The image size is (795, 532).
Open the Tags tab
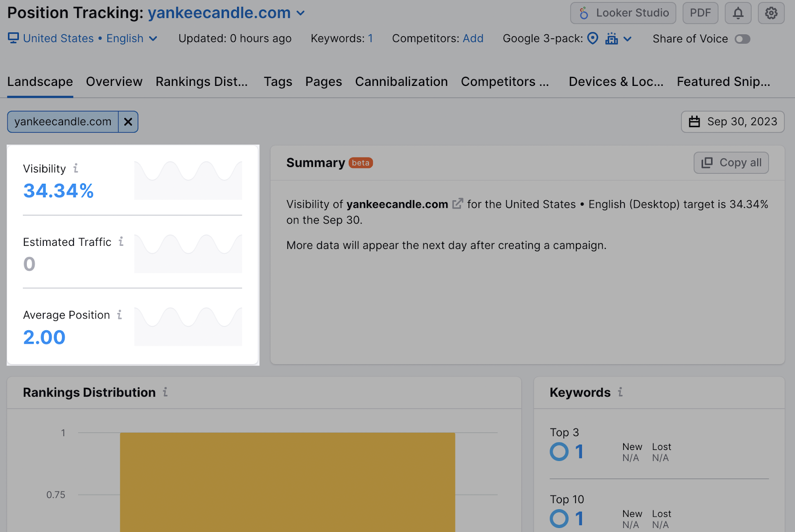[278, 81]
